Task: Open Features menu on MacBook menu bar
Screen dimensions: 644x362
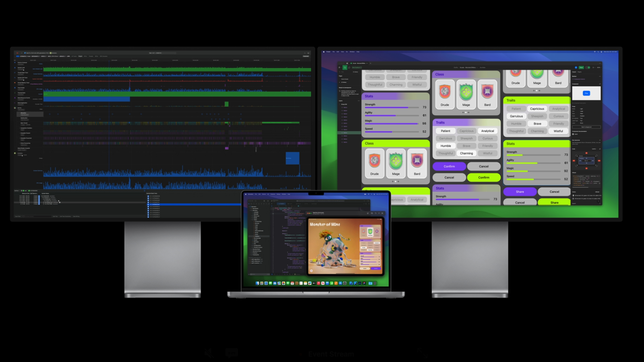Action: [x=273, y=194]
